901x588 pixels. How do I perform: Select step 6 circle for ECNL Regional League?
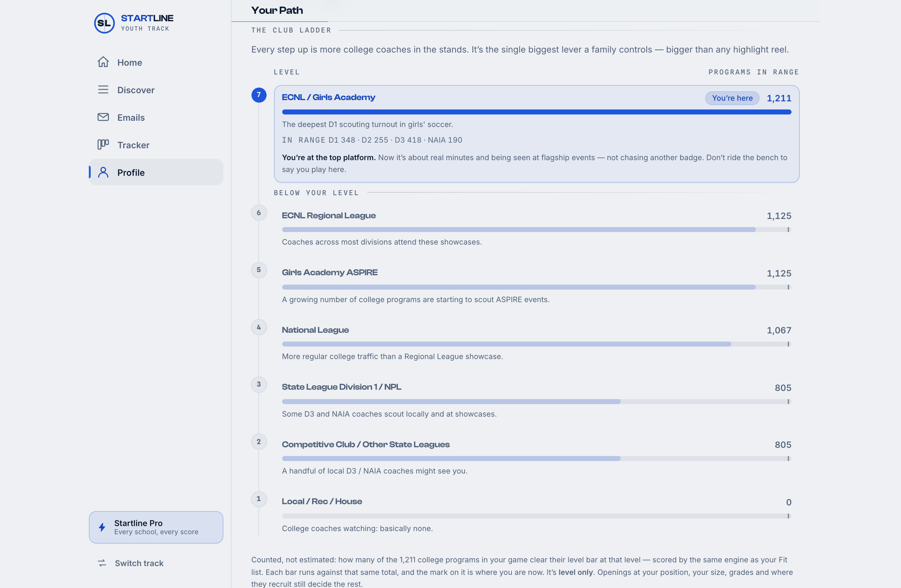(x=259, y=213)
